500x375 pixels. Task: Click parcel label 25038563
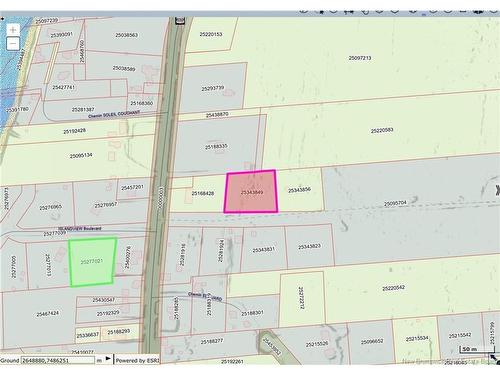click(127, 35)
